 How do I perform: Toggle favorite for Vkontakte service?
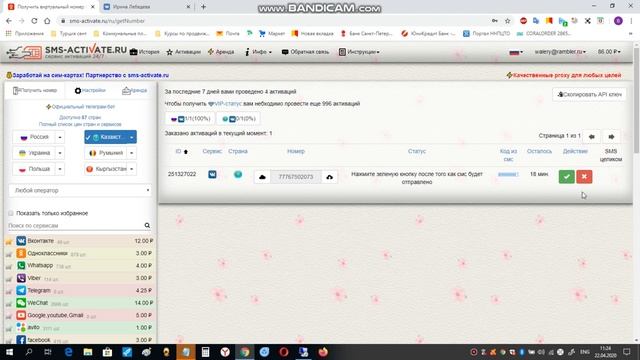9,242
